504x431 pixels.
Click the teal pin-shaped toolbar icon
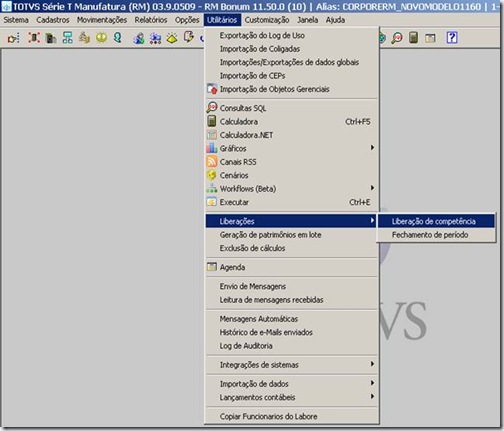118,37
